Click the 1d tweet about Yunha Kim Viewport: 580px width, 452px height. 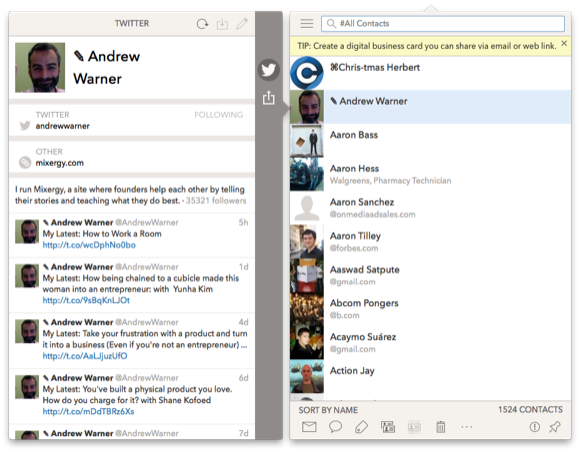pyautogui.click(x=132, y=284)
